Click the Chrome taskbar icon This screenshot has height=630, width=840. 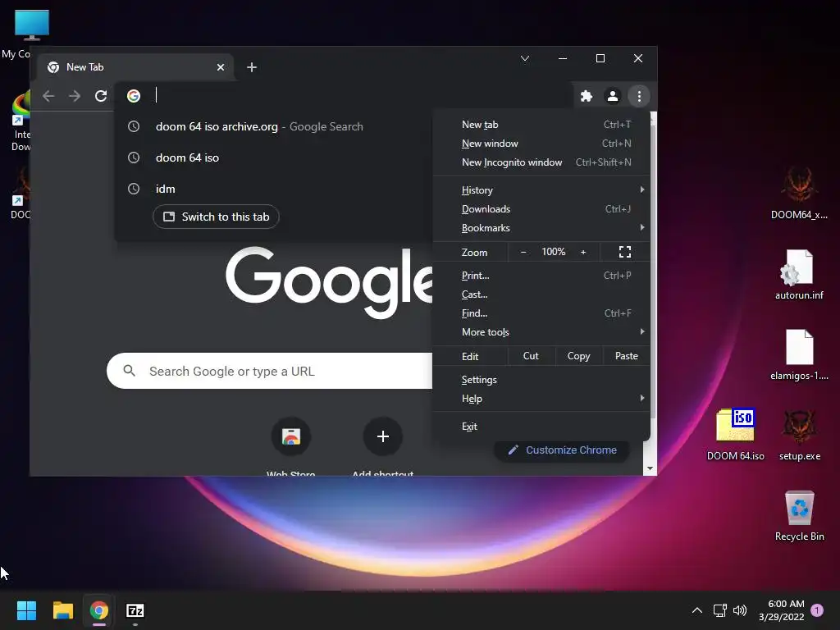(99, 610)
